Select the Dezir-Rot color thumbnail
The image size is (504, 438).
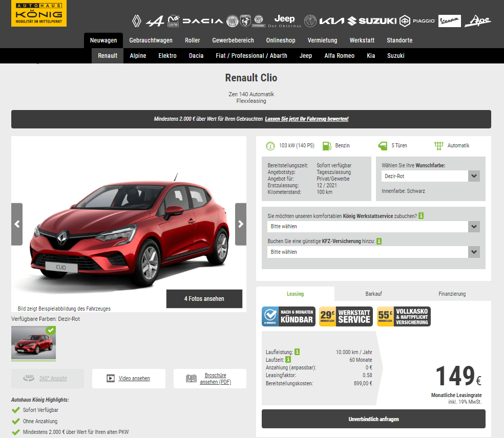point(33,343)
